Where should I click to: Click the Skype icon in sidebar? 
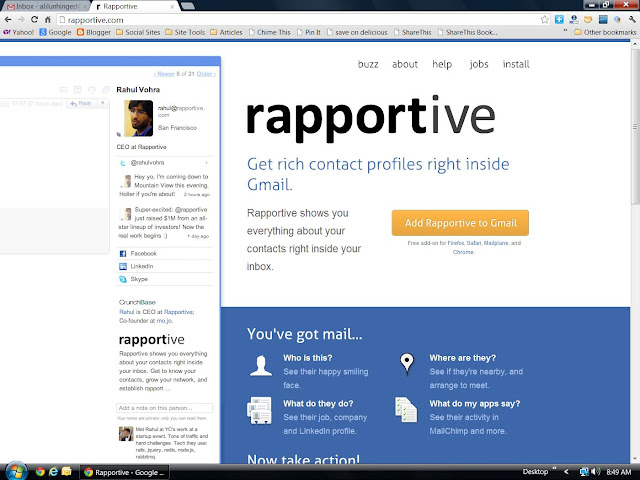[122, 279]
